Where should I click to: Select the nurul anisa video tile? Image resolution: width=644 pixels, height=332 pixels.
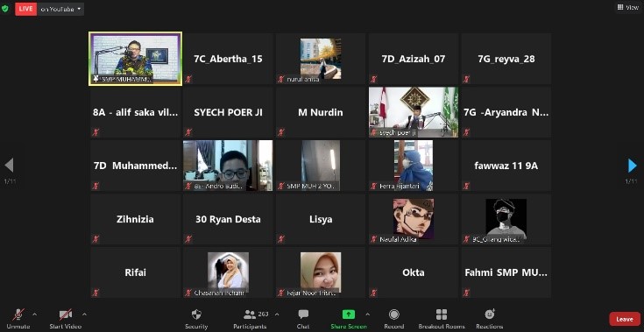321,59
